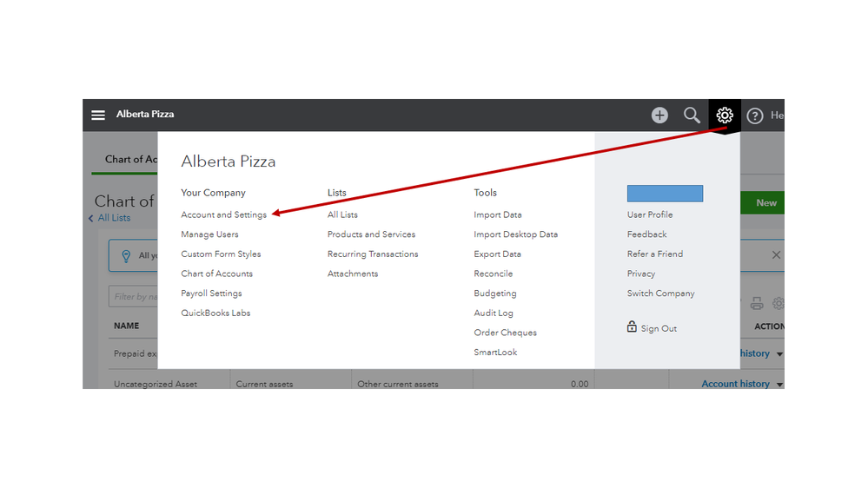Image resolution: width=868 pixels, height=488 pixels.
Task: Open Reconcile tool
Action: pyautogui.click(x=494, y=274)
